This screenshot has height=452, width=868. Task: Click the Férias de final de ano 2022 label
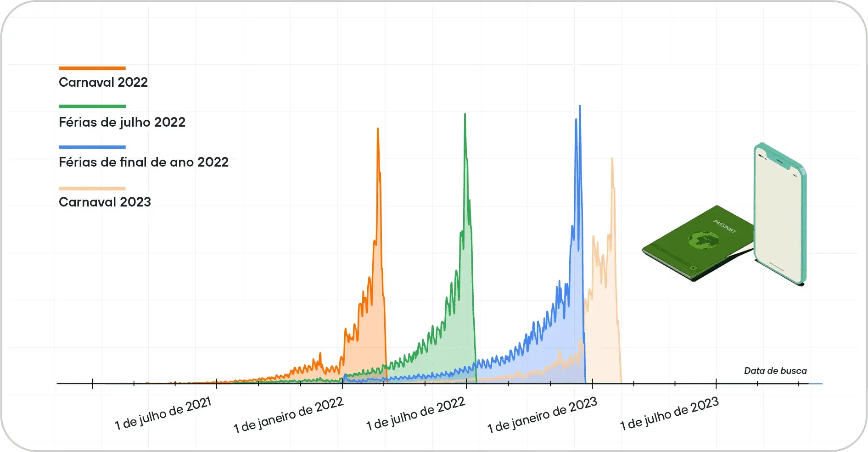pos(144,162)
